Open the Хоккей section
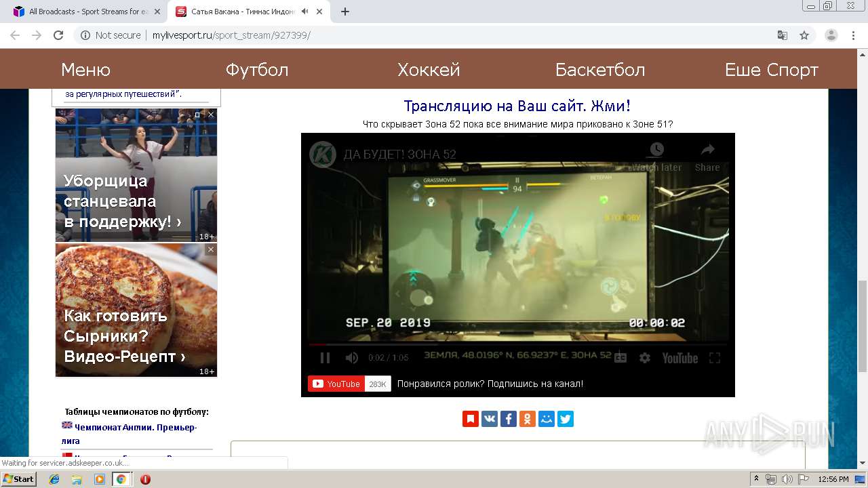 pyautogui.click(x=429, y=70)
